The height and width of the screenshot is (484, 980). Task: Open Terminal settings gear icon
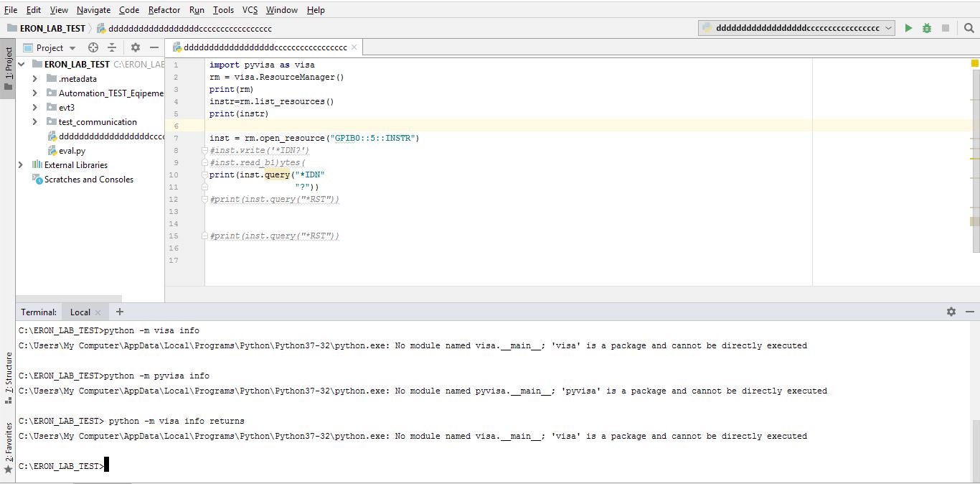click(951, 311)
